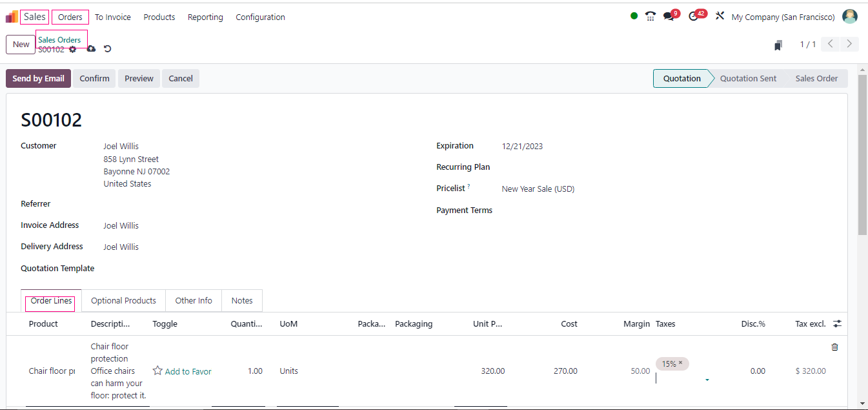Click the debug tools wrench icon
868x410 pixels.
click(x=720, y=17)
